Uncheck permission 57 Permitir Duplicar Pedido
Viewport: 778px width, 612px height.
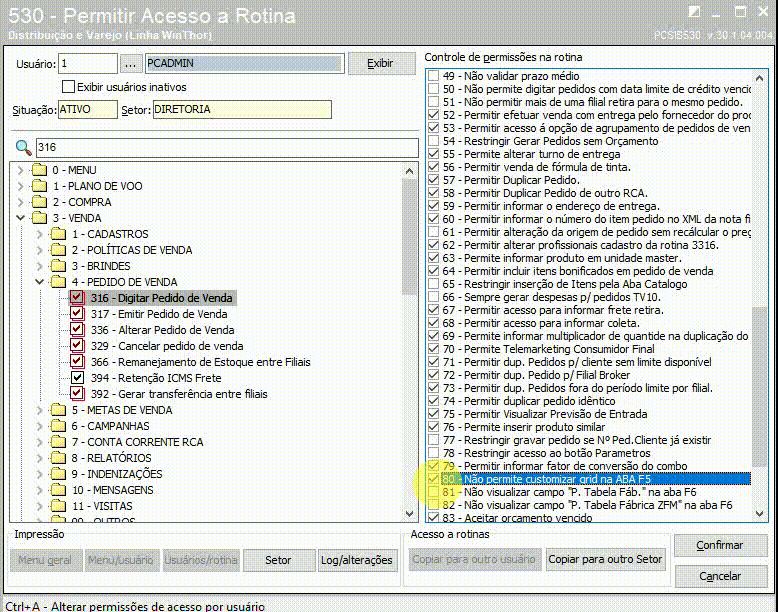click(434, 180)
